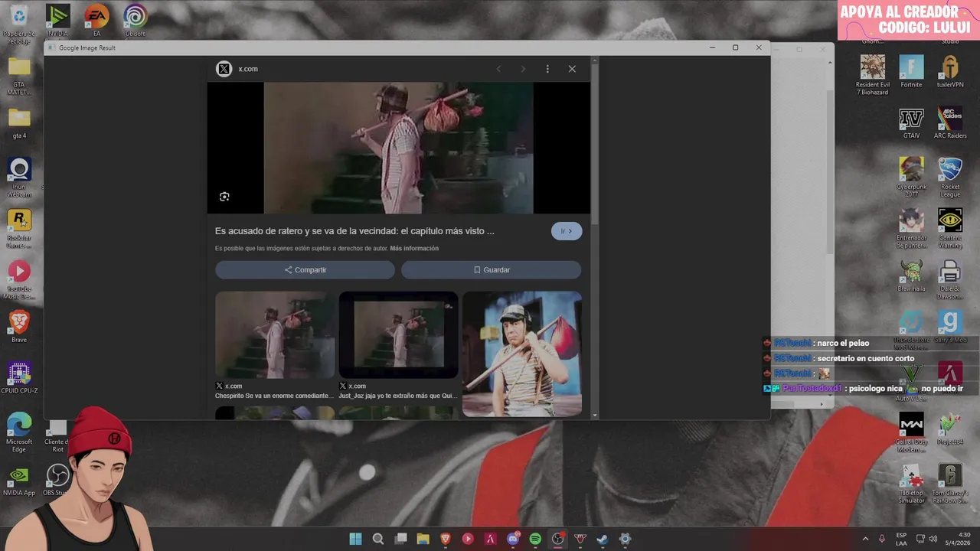Screen dimensions: 980x551
Task: Open the Iriun Webcam desktop icon
Action: click(19, 178)
